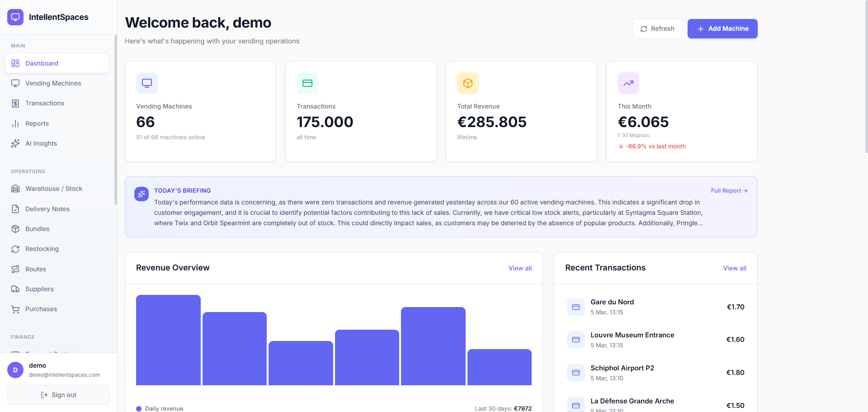
Task: Open the Routes page
Action: coord(57,269)
